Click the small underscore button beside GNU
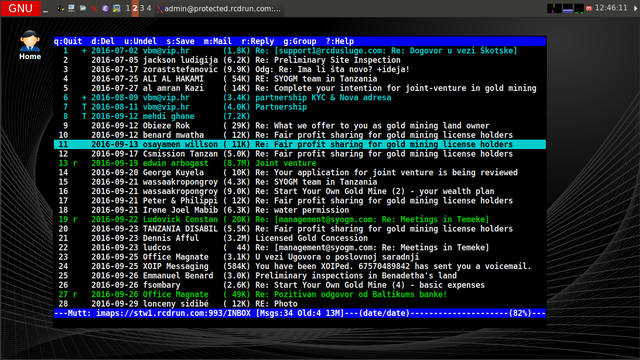640x360 pixels. 45,11
